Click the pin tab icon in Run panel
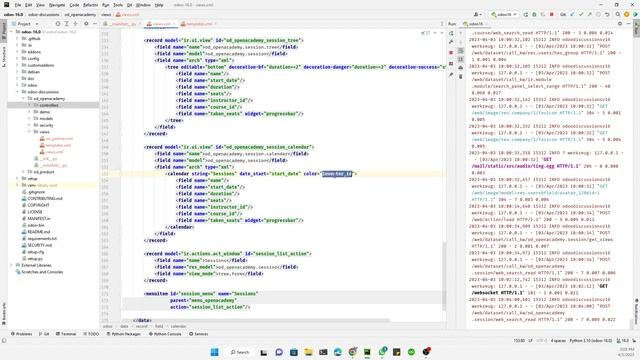Viewport: 640px width, 360px height. [x=451, y=75]
